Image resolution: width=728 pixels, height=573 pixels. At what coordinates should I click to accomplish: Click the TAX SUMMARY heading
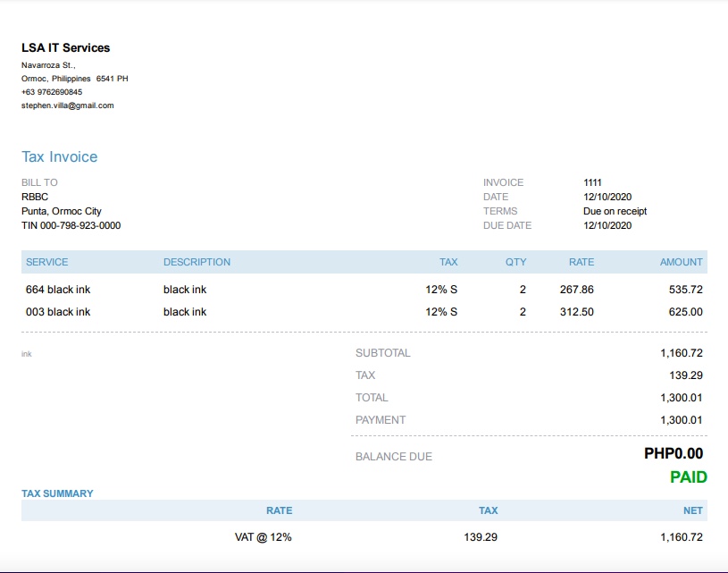(57, 493)
